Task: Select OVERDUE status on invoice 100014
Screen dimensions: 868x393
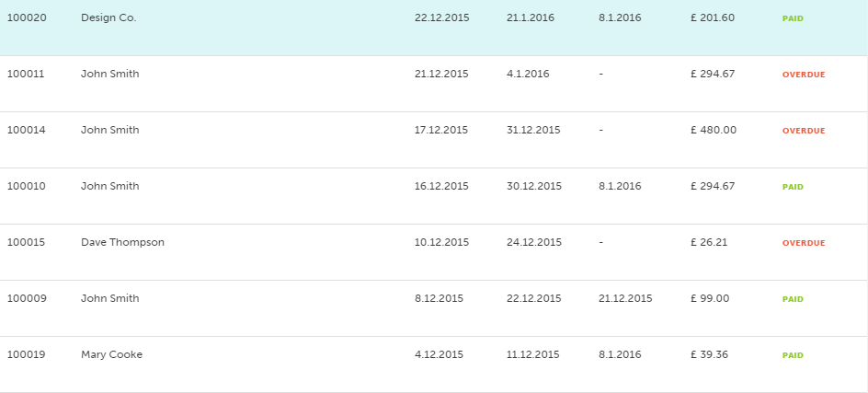Action: coord(804,131)
